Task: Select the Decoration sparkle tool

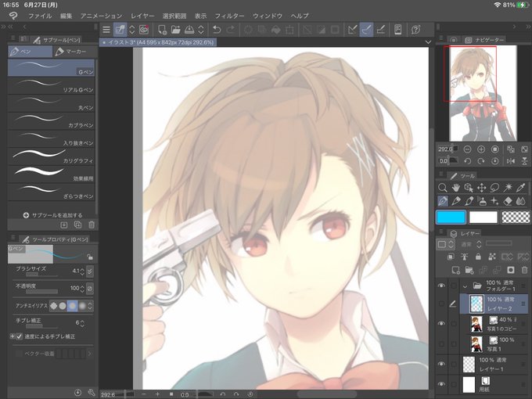Action: 494,201
